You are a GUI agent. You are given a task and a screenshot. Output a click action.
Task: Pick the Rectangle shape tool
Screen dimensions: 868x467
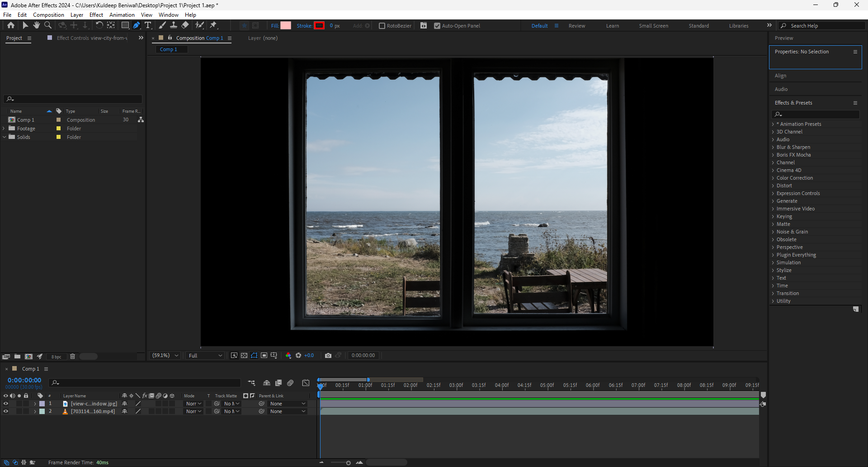(125, 25)
